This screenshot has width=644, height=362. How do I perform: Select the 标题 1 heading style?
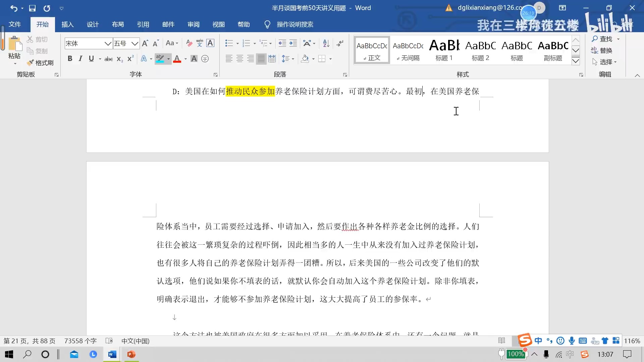pyautogui.click(x=444, y=50)
